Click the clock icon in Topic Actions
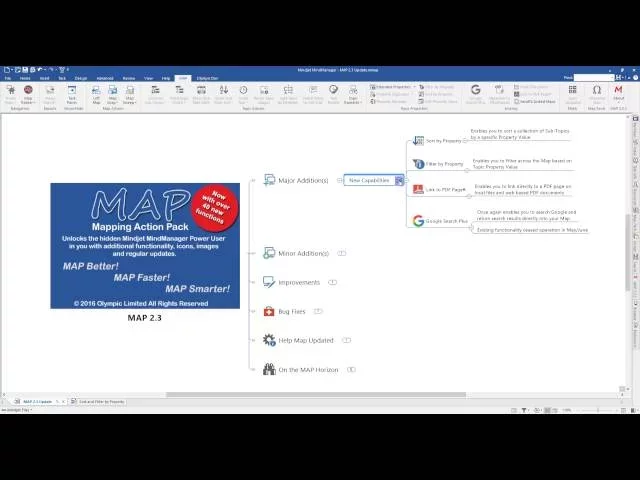 243,90
